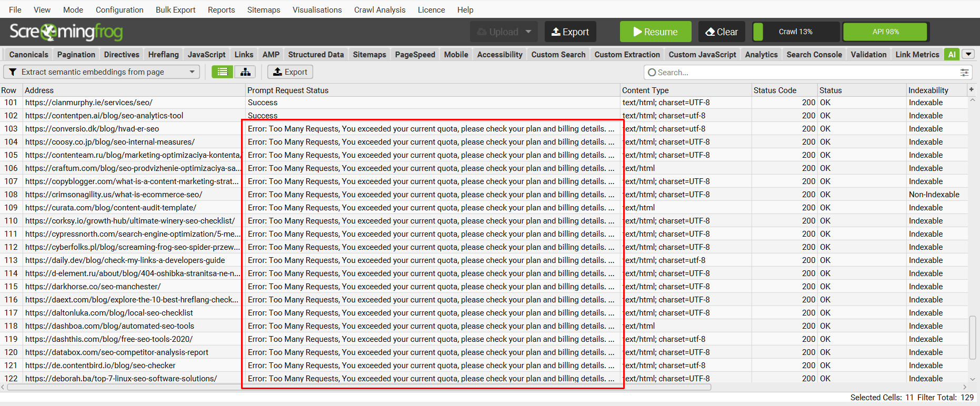Expand the Upload button dropdown

click(x=528, y=32)
